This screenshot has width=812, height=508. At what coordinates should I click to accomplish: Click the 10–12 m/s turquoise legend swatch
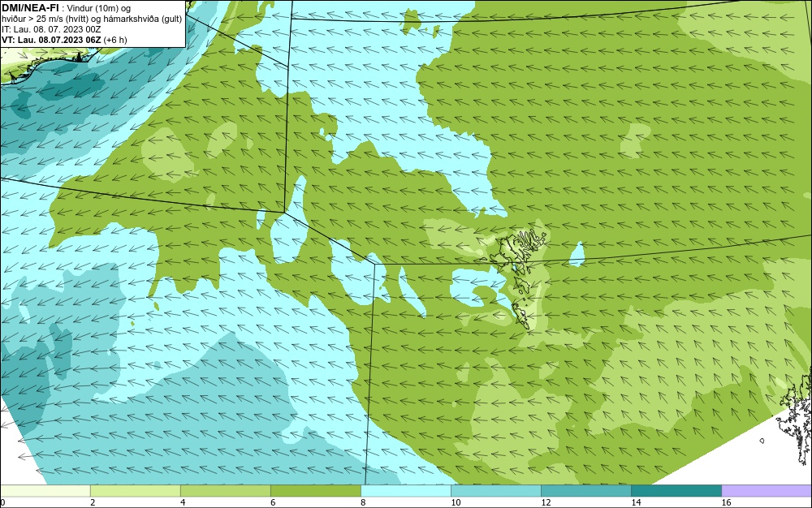[495, 491]
